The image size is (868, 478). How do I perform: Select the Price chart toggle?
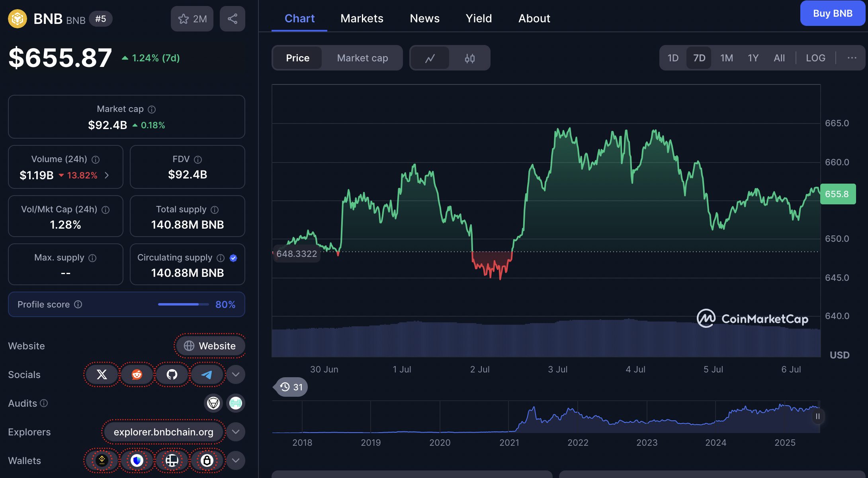pos(297,58)
